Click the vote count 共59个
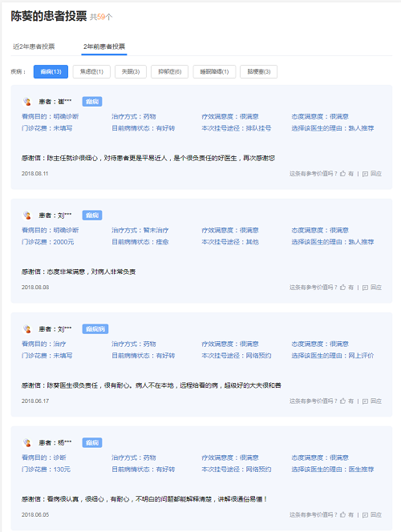This screenshot has height=532, width=401. click(x=101, y=17)
